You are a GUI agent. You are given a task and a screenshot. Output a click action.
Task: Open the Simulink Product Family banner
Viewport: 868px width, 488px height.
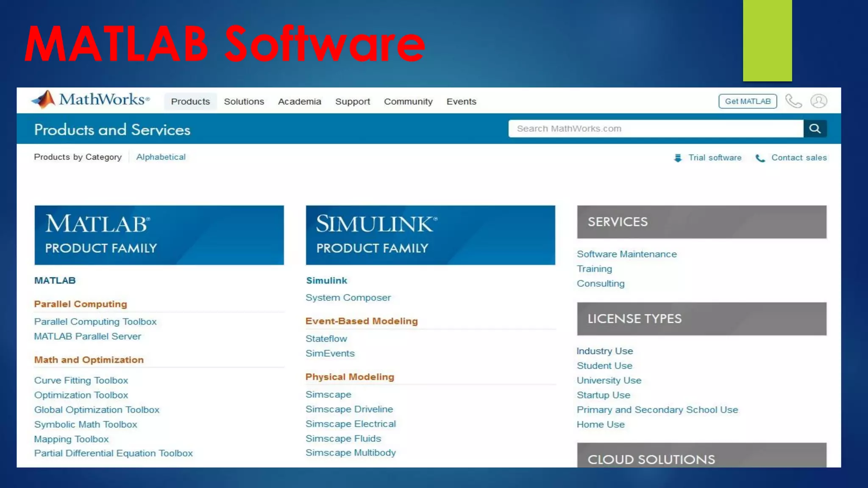[x=430, y=235]
